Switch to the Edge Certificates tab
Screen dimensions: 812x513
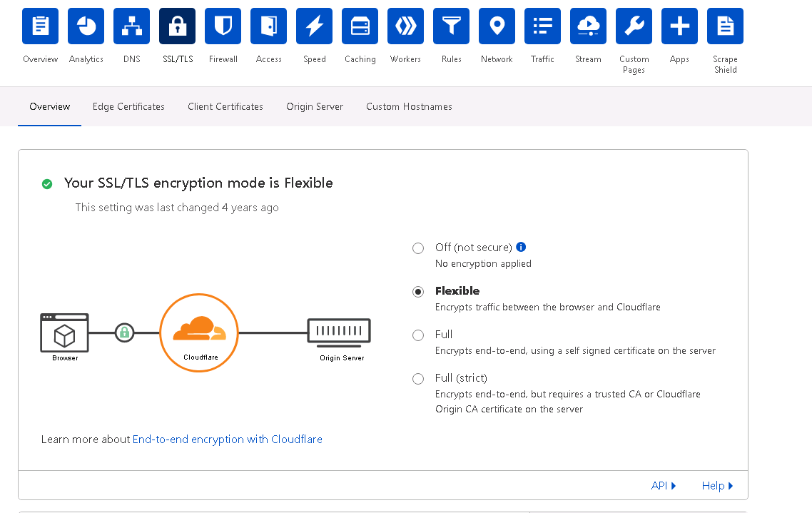[x=128, y=106]
